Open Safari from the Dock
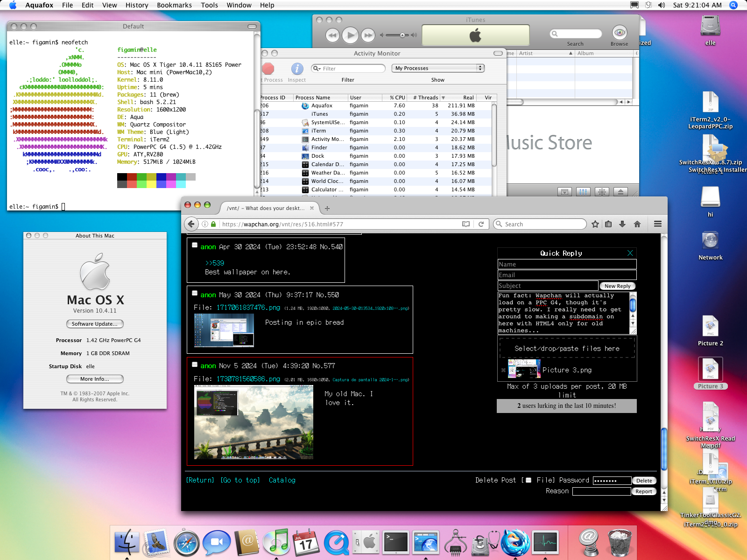747x560 pixels. click(186, 543)
